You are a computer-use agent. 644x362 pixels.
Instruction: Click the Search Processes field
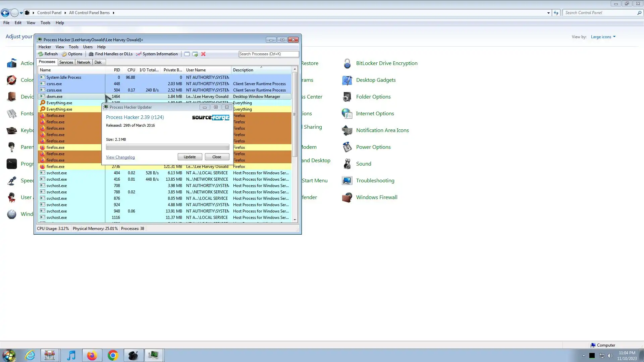tap(268, 54)
